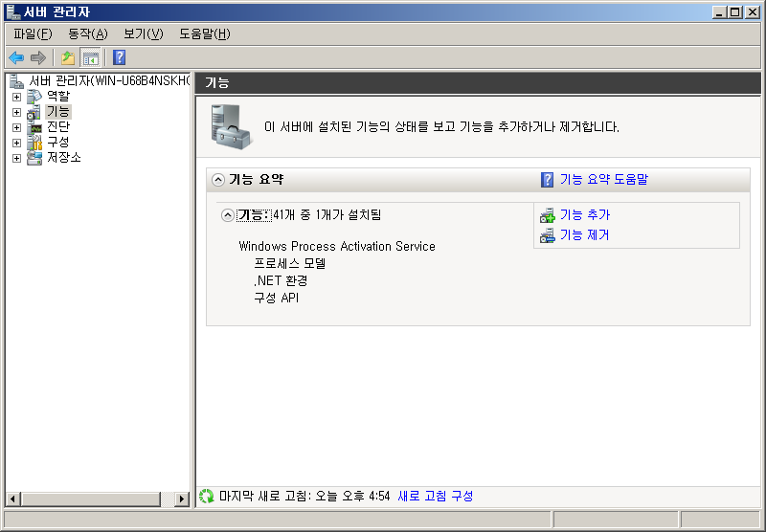The image size is (766, 532).
Task: Select 구성 (Configuration) in the tree
Action: pos(57,142)
